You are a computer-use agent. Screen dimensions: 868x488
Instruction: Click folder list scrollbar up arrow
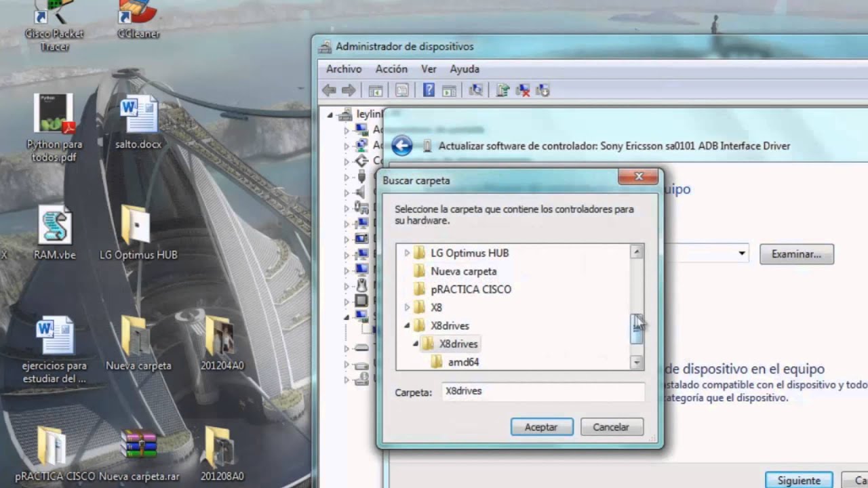point(636,251)
